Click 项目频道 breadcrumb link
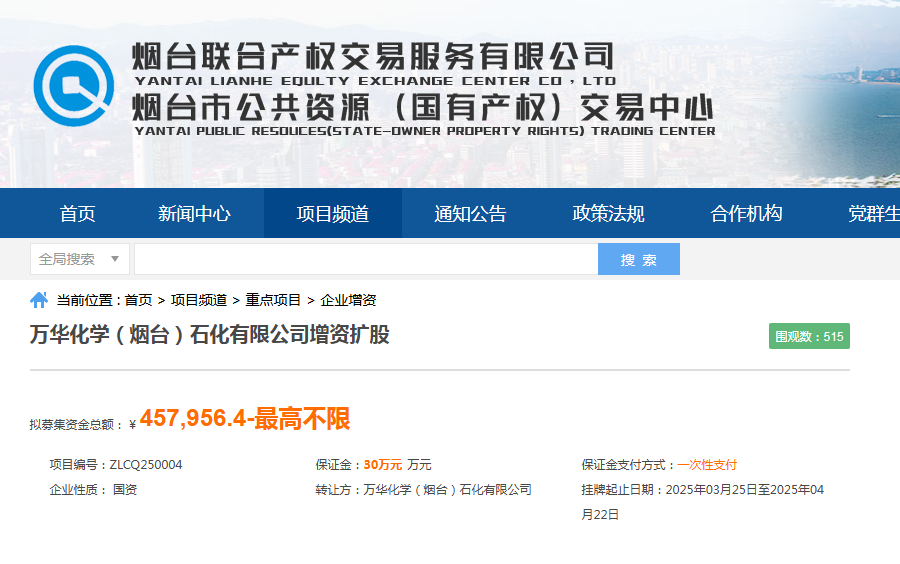Viewport: 900px width, 564px height. coord(198,300)
